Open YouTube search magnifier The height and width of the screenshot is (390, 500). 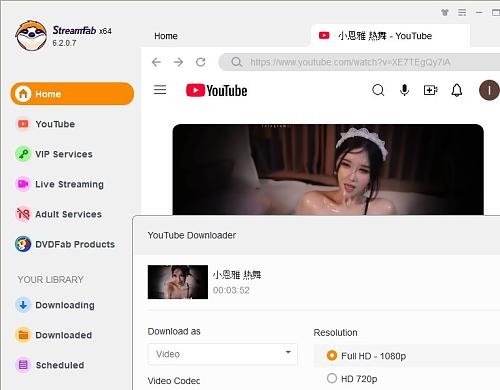[x=378, y=90]
